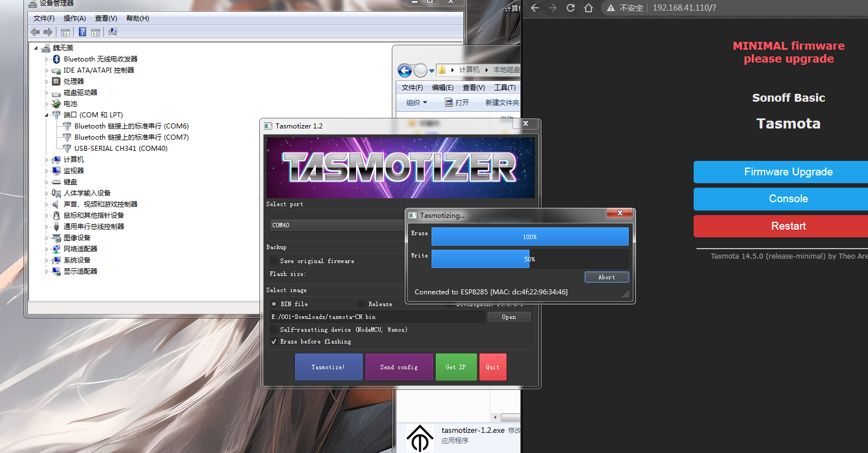
Task: Open the 操作(A) menu in Device Manager
Action: (x=74, y=18)
